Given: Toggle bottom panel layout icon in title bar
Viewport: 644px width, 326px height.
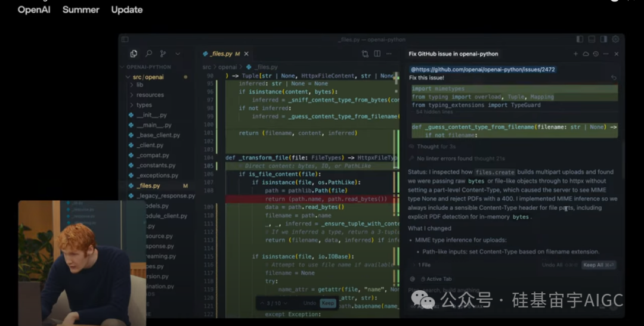Looking at the screenshot, I should (x=592, y=39).
